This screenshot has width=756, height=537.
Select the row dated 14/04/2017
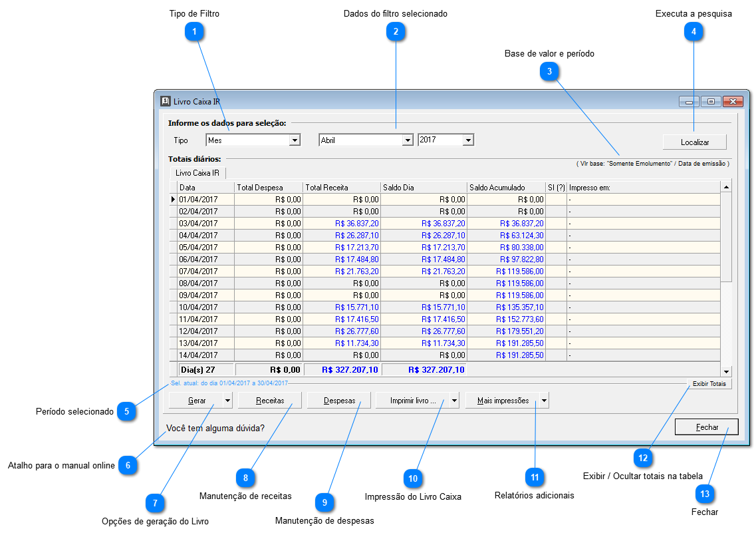[445, 355]
